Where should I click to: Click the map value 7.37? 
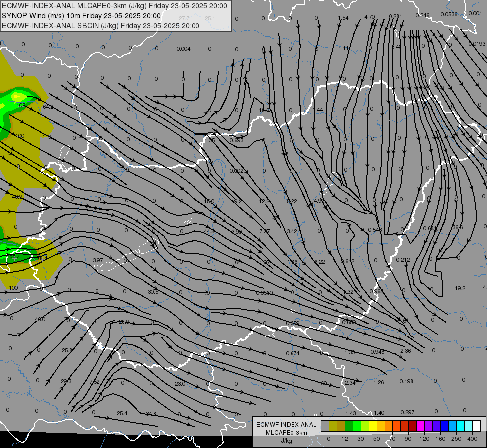tap(264, 231)
